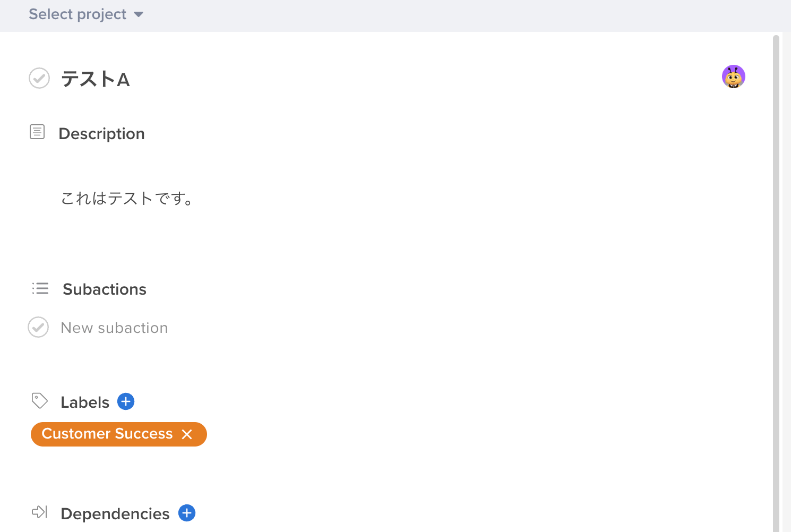The image size is (791, 532).
Task: Click the Labels tag icon
Action: 40,401
